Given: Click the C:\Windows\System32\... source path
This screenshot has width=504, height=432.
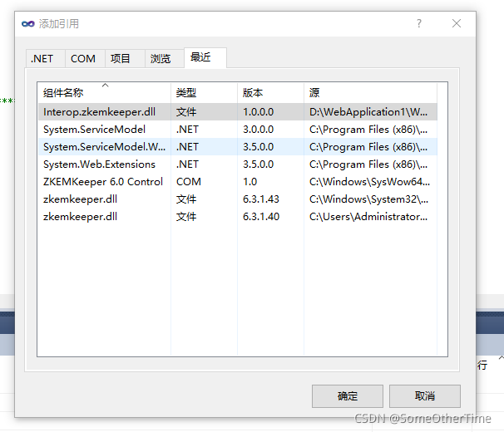Looking at the screenshot, I should pos(368,199).
